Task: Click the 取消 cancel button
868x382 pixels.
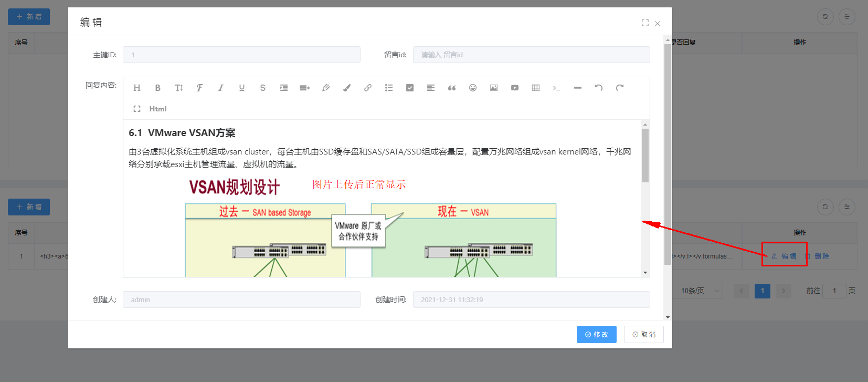Action: (644, 334)
